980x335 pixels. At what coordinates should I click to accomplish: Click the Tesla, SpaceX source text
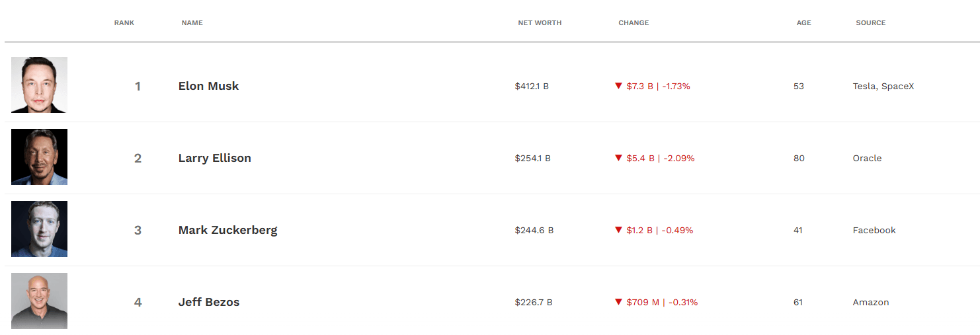click(x=883, y=86)
